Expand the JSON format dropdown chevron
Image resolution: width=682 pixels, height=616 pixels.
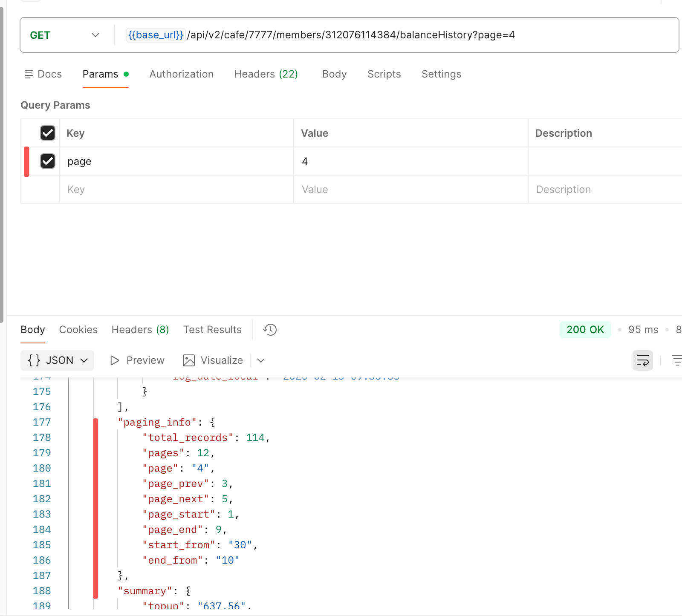84,361
